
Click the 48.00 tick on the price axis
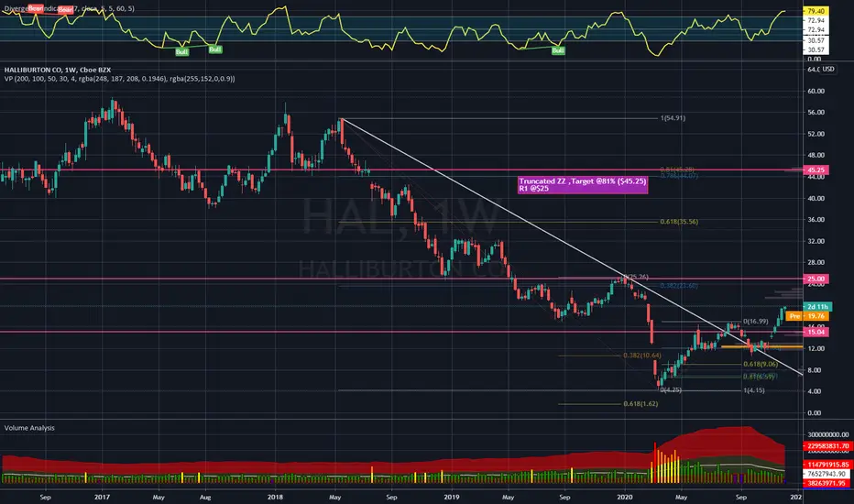[x=816, y=155]
